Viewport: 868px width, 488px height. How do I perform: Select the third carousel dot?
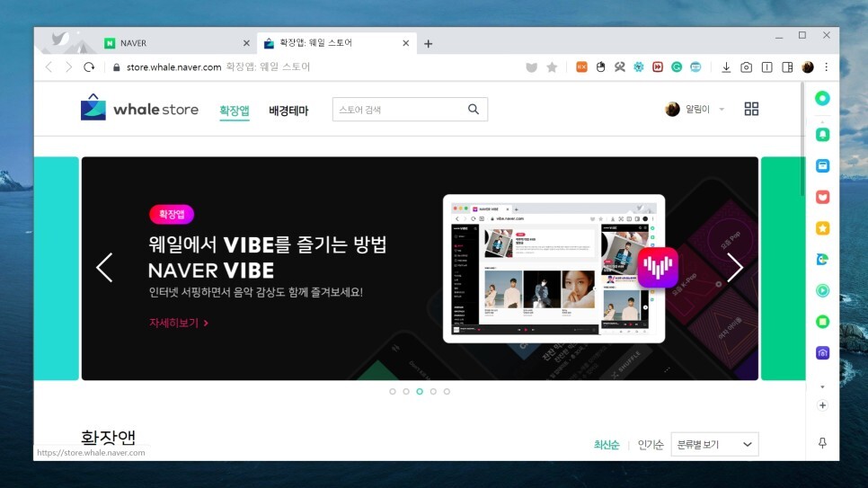420,392
